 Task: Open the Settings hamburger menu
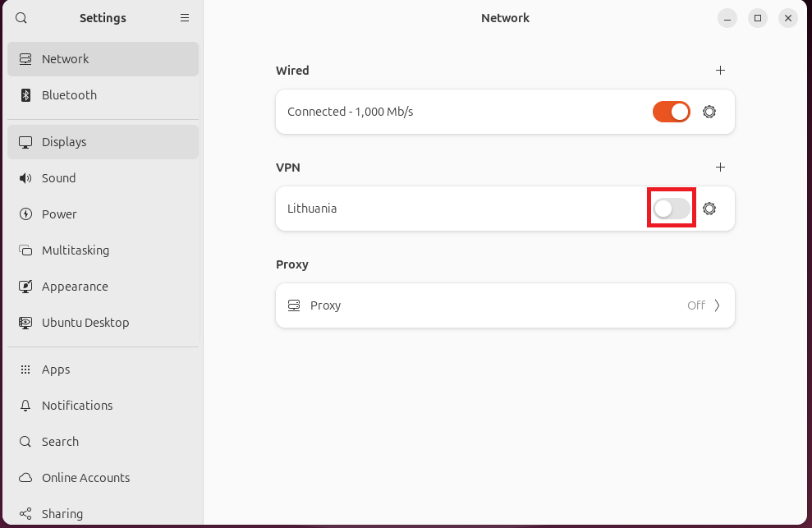point(185,18)
